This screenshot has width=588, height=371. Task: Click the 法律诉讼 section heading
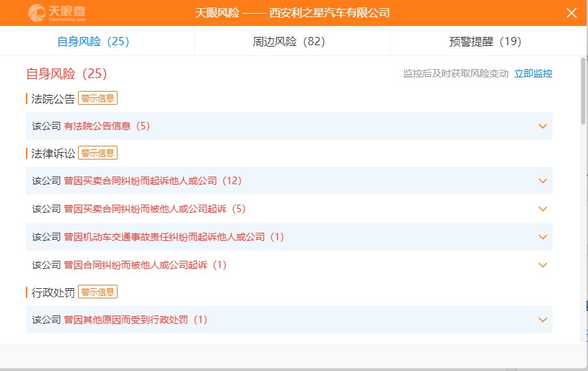pyautogui.click(x=53, y=153)
